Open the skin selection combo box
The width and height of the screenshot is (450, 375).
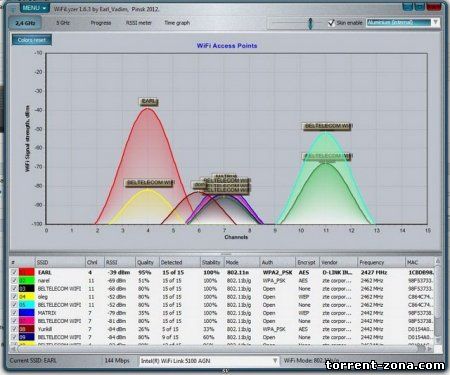(403, 22)
